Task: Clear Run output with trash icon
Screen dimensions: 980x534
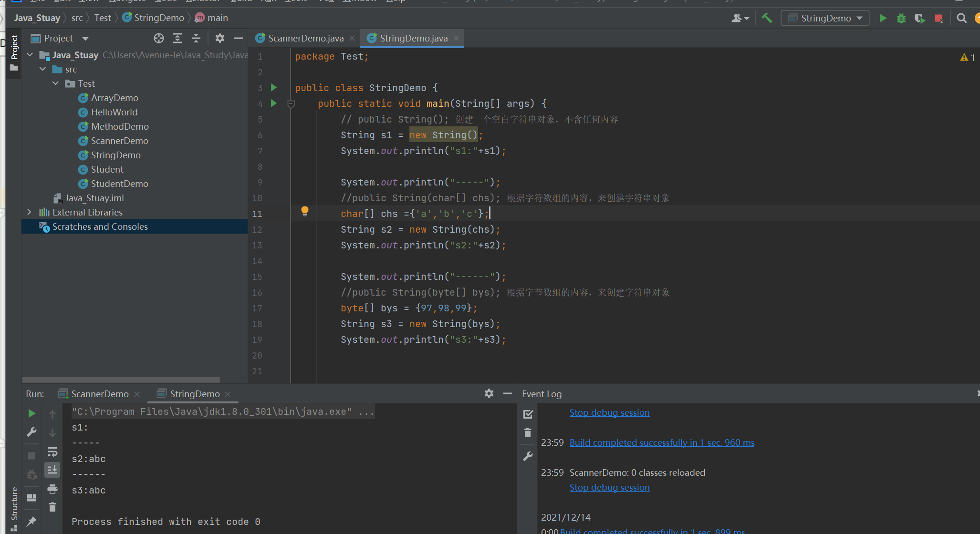Action: pyautogui.click(x=52, y=507)
